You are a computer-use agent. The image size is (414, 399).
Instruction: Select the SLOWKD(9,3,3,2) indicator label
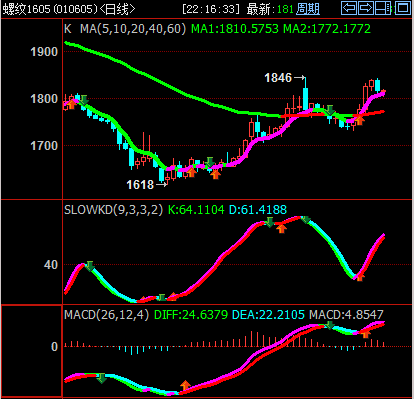(114, 209)
